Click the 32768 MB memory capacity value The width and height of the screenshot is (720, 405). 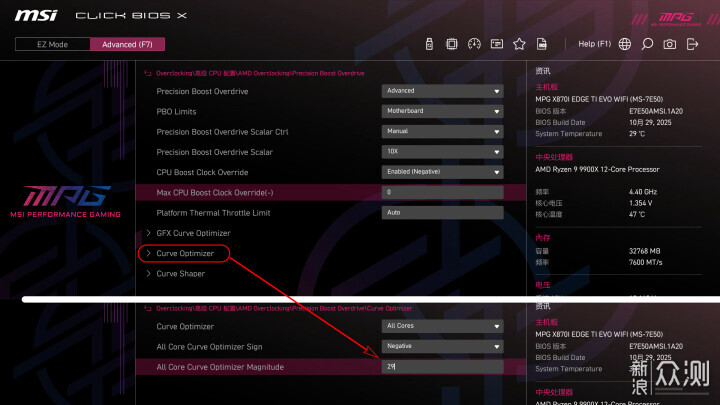coord(644,251)
